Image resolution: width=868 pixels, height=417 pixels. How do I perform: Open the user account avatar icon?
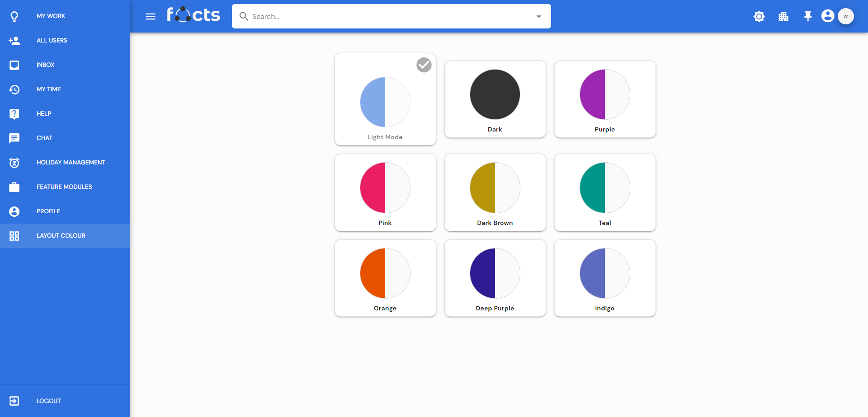[x=827, y=16]
